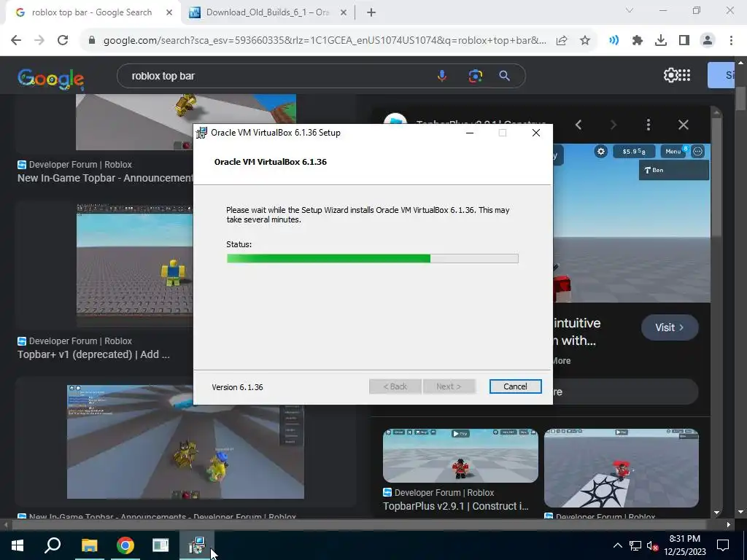This screenshot has width=747, height=560.
Task: Open VirtualBox setup taskbar icon
Action: [x=196, y=545]
